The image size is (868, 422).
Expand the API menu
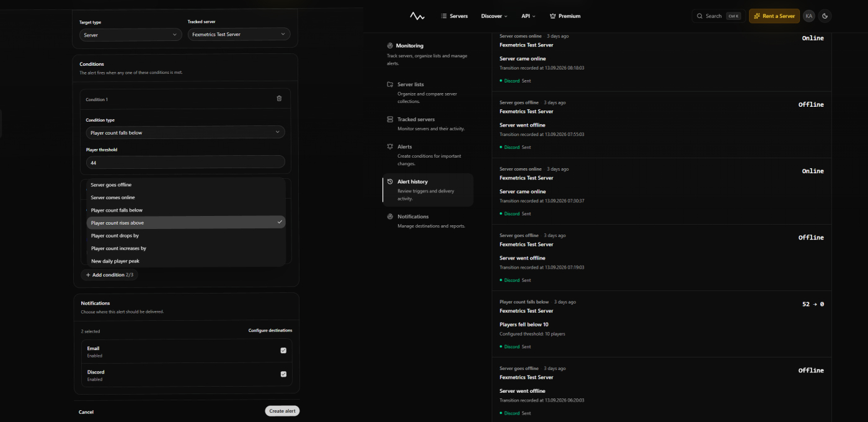(528, 16)
